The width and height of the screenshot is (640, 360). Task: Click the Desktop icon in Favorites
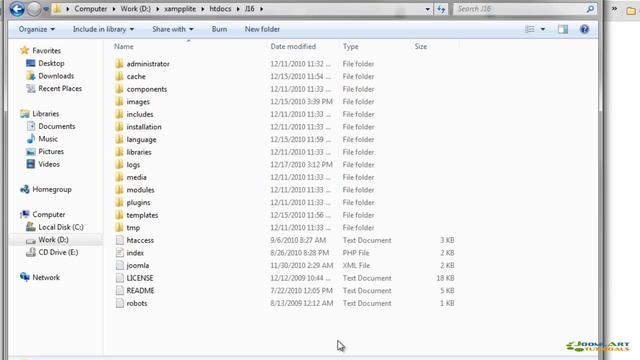tap(31, 63)
